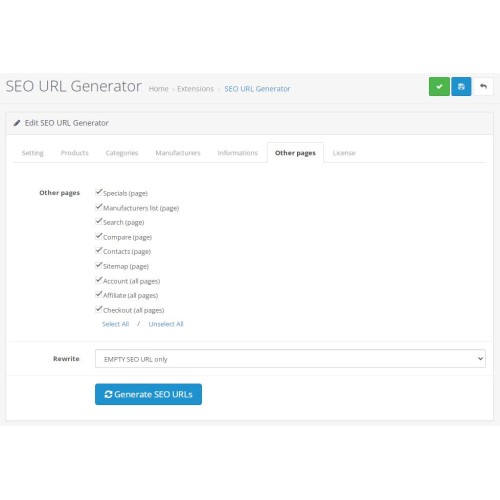Click the Unselect All link
This screenshot has height=500, width=500.
[x=166, y=324]
